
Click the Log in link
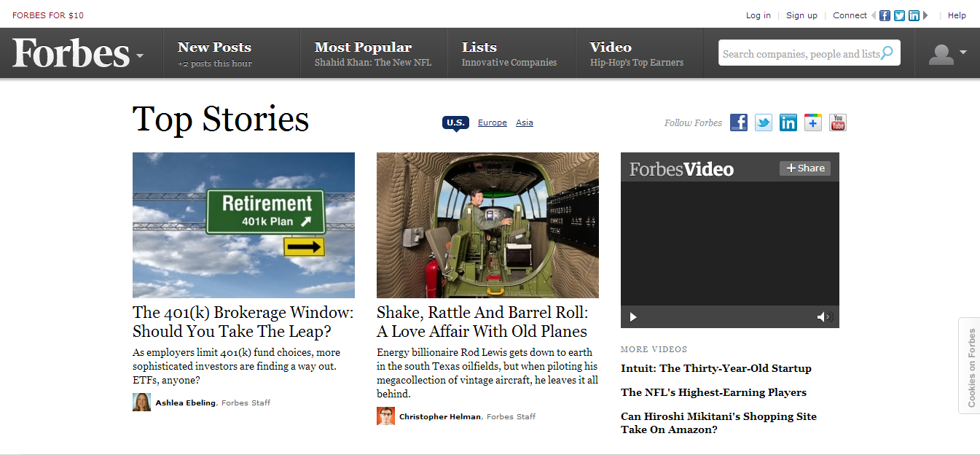(x=758, y=15)
